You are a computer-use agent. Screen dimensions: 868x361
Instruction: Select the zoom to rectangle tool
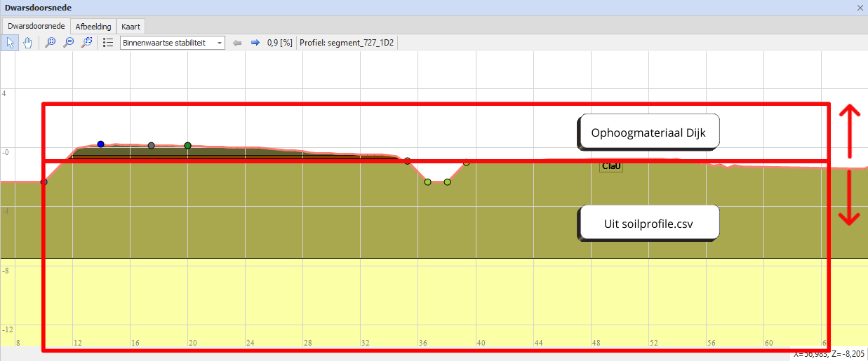86,43
